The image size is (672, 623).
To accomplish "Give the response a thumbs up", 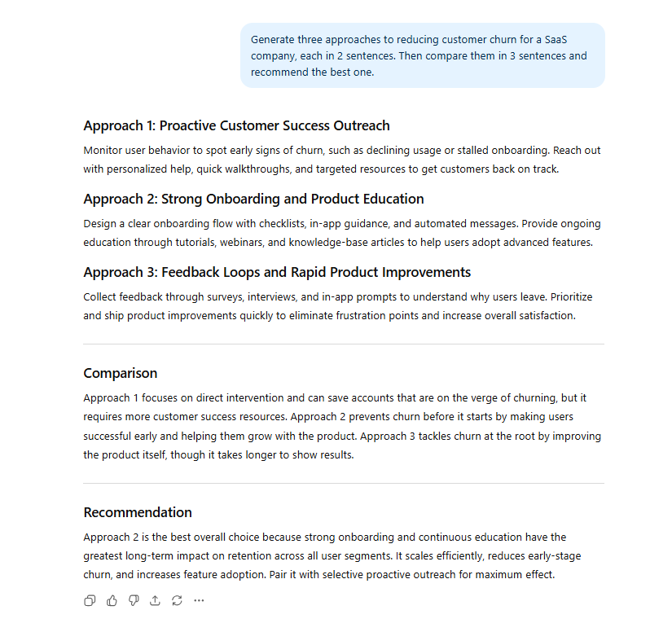I will point(112,601).
